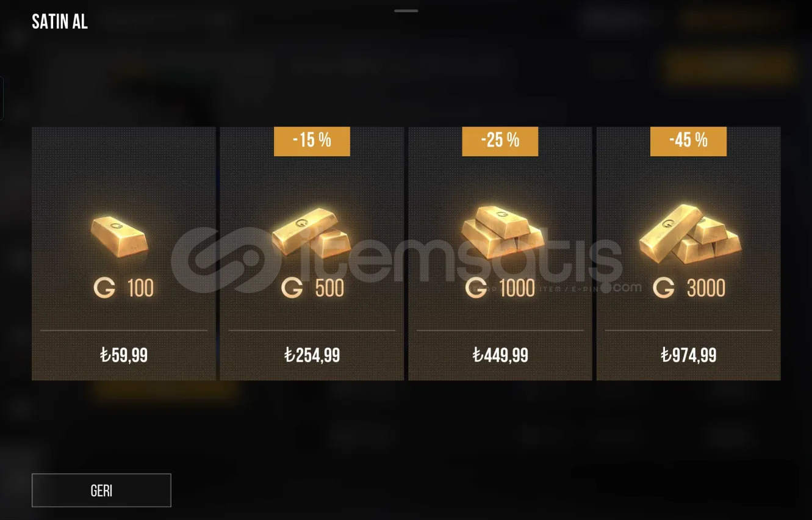Pick the large pile of gold bars icon

(690, 233)
